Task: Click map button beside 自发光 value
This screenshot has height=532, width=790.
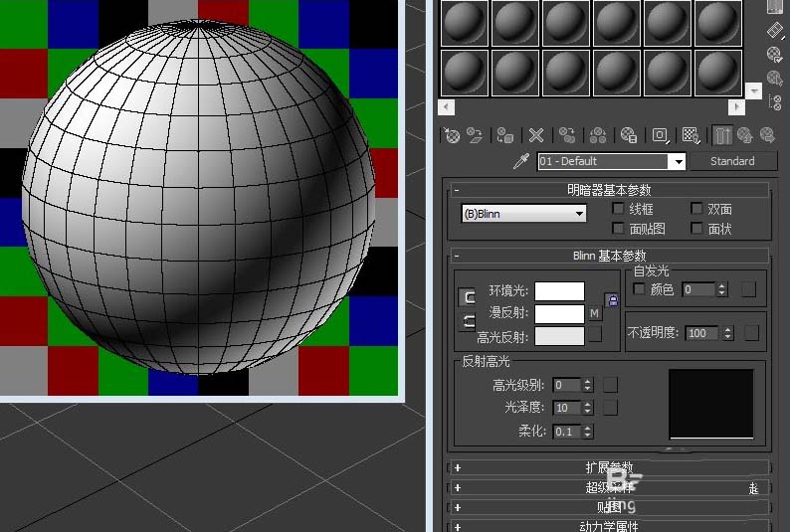Action: pyautogui.click(x=748, y=289)
